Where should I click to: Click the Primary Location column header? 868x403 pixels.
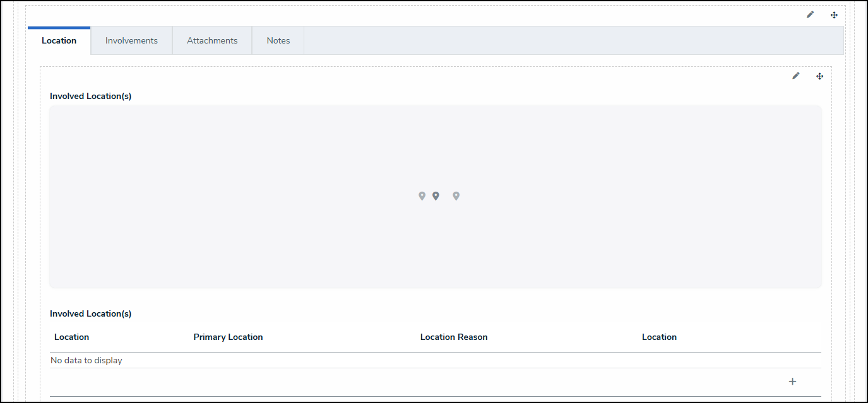pos(228,337)
